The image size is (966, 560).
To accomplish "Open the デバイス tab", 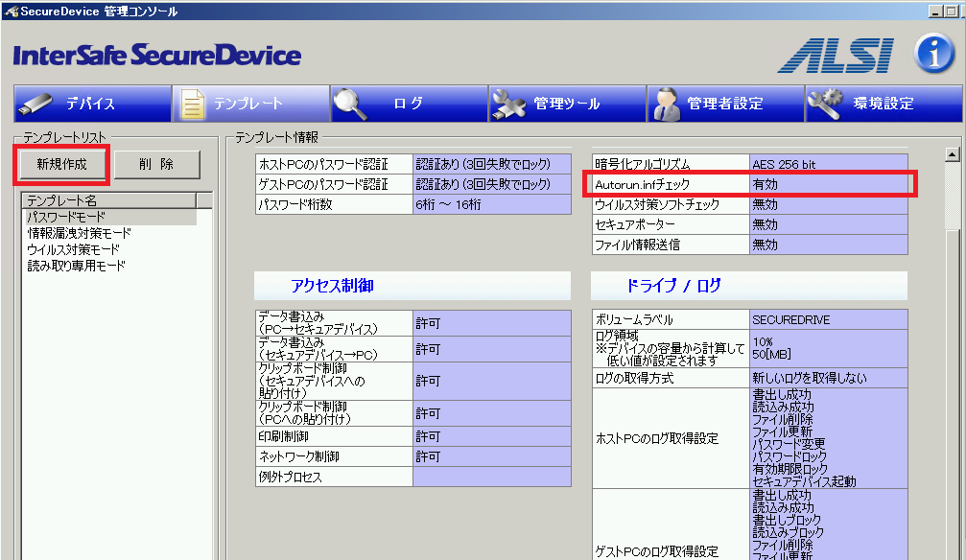I will [92, 104].
